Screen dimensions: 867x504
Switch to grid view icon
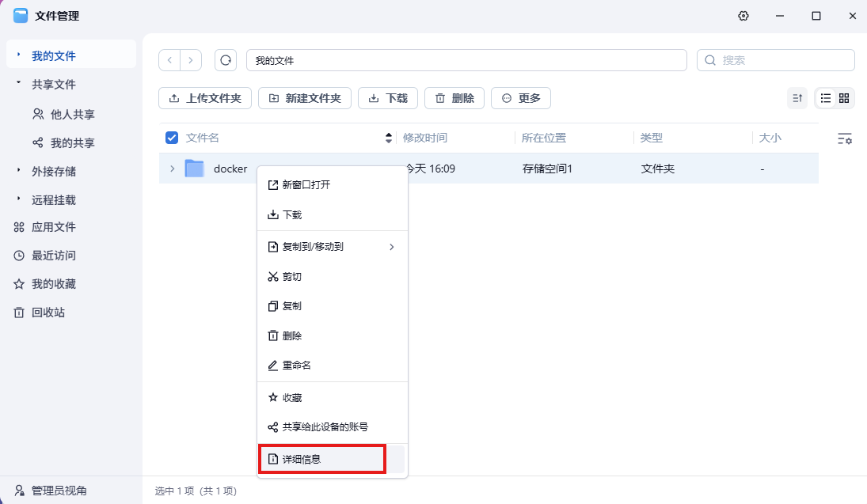click(x=844, y=98)
